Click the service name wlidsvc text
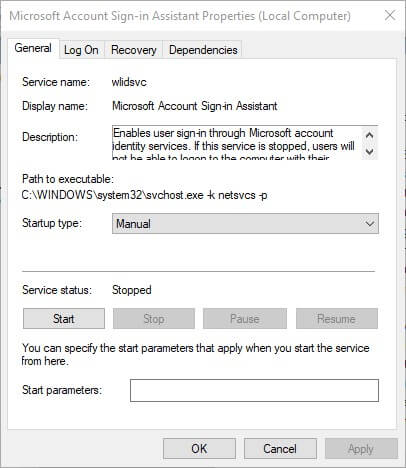Screen dimensions: 406x468 point(129,82)
